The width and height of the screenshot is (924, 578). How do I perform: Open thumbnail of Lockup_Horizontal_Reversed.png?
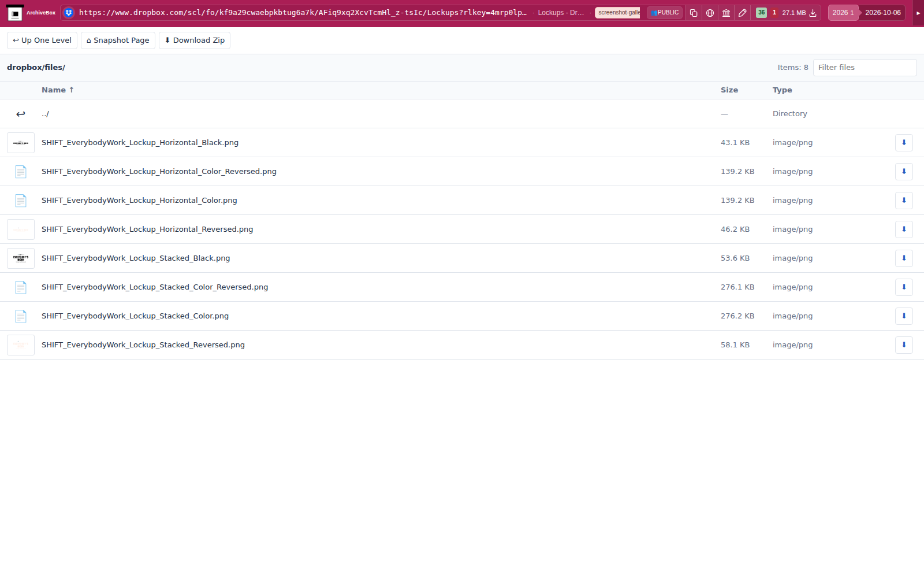(21, 229)
